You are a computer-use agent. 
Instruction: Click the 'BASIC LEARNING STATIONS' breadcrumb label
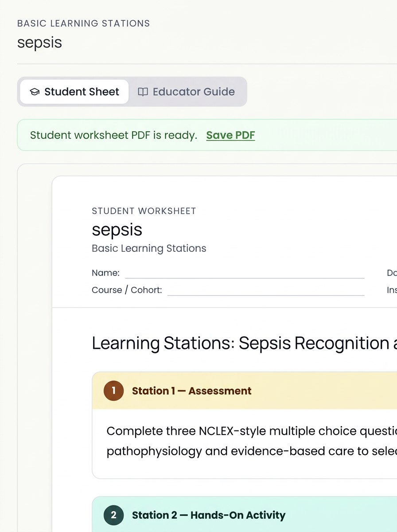(x=83, y=23)
